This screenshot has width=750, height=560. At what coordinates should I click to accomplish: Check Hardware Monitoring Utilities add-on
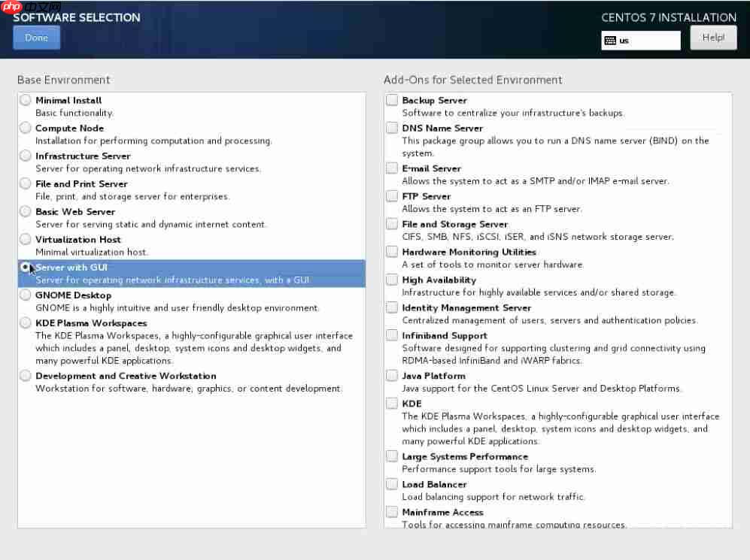point(392,251)
